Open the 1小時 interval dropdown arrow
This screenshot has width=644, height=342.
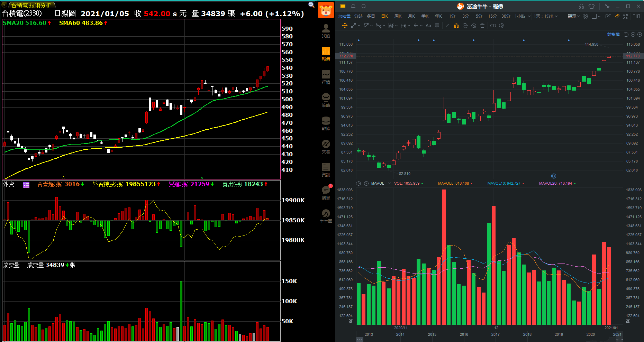pos(529,16)
